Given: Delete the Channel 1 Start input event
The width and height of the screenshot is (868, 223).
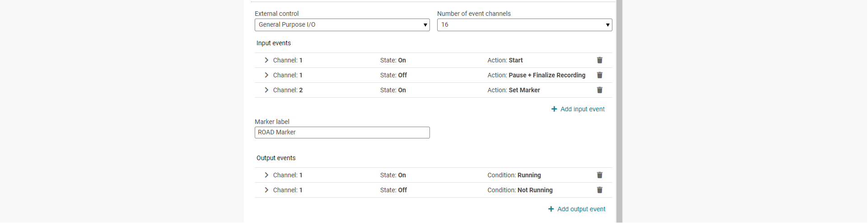Looking at the screenshot, I should point(599,60).
